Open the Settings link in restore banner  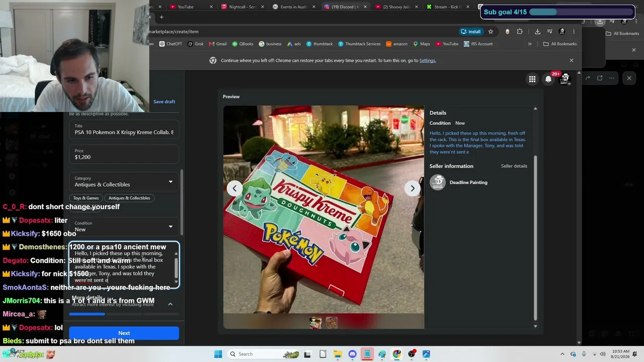pyautogui.click(x=427, y=60)
